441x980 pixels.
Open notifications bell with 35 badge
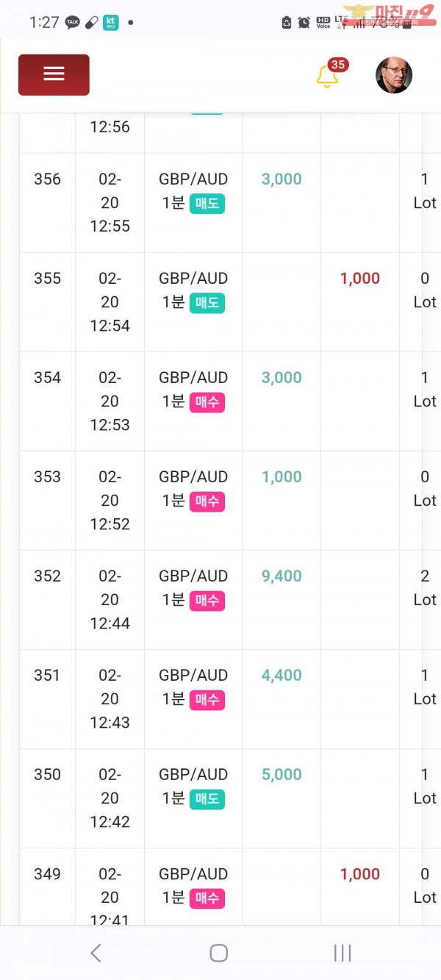point(328,76)
